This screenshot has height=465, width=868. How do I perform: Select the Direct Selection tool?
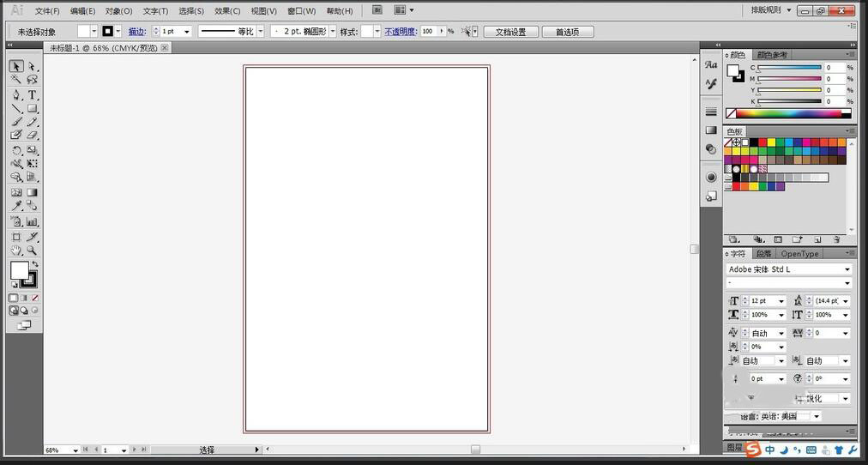coord(32,66)
